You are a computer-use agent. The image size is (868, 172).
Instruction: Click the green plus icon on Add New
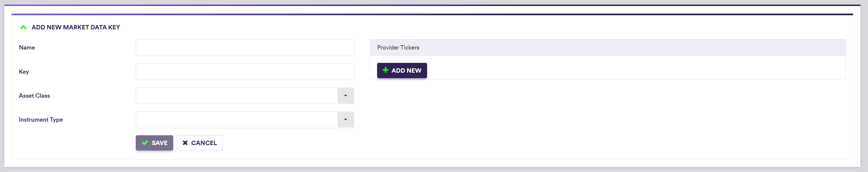pos(386,70)
